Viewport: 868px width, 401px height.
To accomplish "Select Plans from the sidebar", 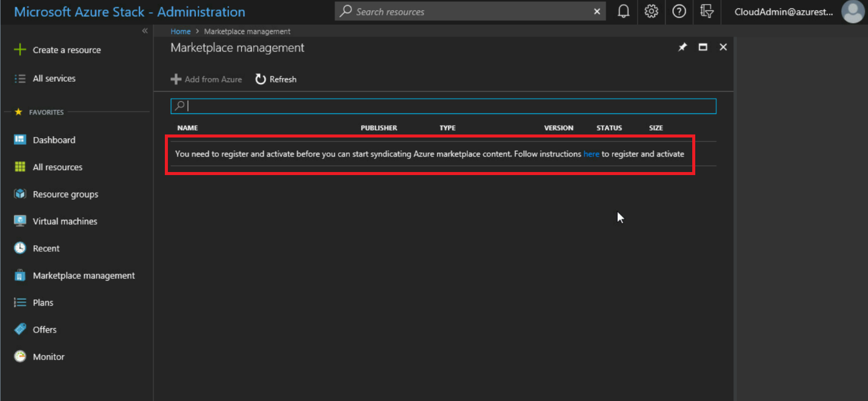I will [42, 302].
